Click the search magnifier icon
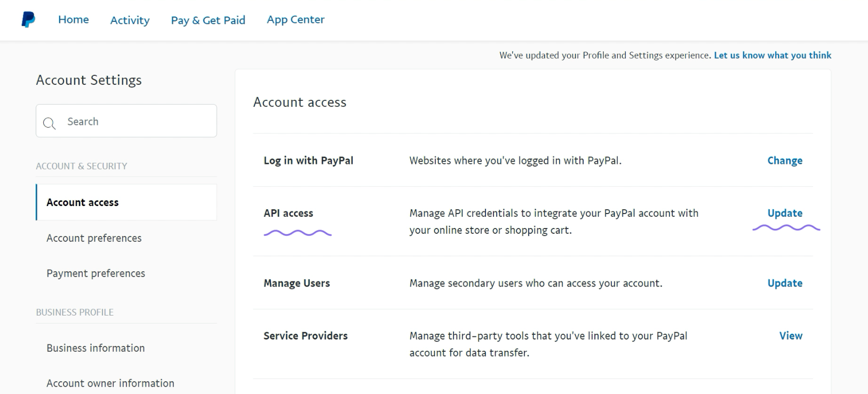 pos(49,123)
